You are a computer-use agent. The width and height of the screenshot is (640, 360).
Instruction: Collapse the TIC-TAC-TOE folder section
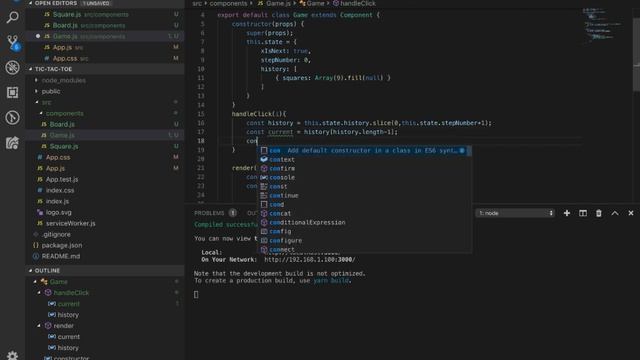[x=31, y=69]
